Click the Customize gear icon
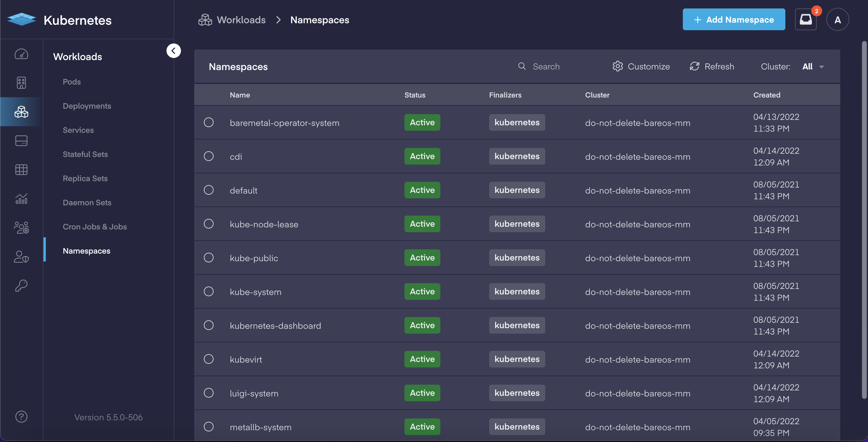The width and height of the screenshot is (868, 442). click(x=617, y=66)
